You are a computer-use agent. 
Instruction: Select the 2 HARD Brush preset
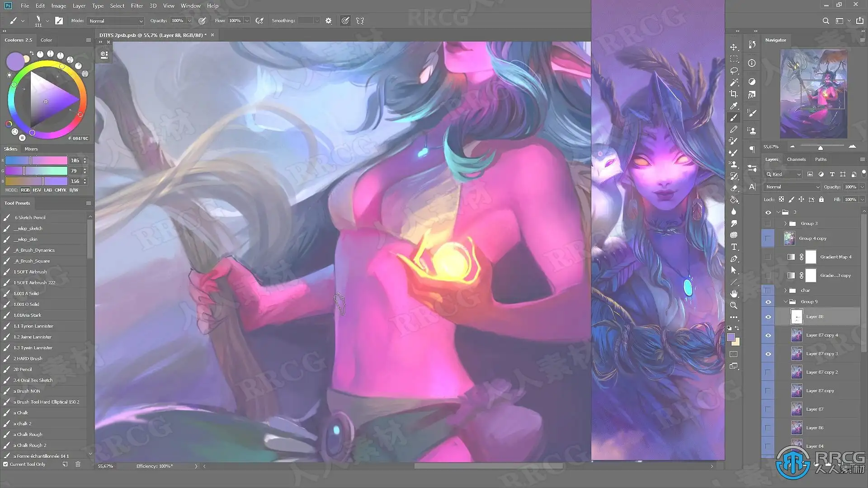28,358
